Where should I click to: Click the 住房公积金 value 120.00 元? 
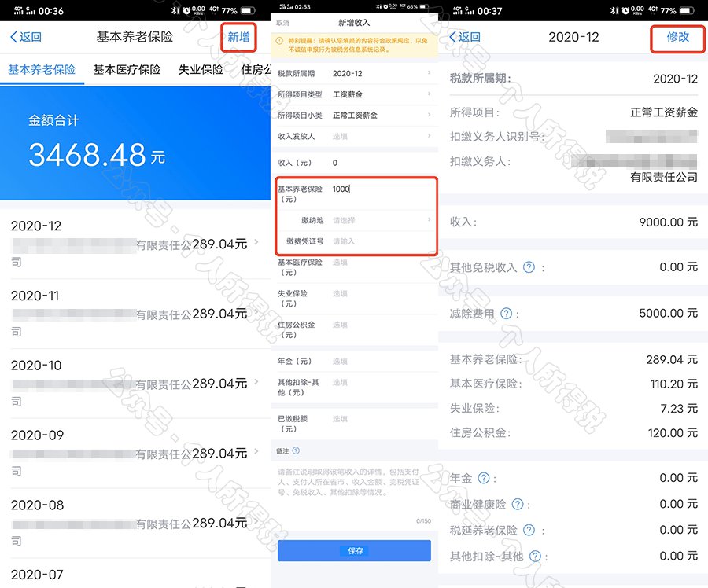(x=673, y=433)
